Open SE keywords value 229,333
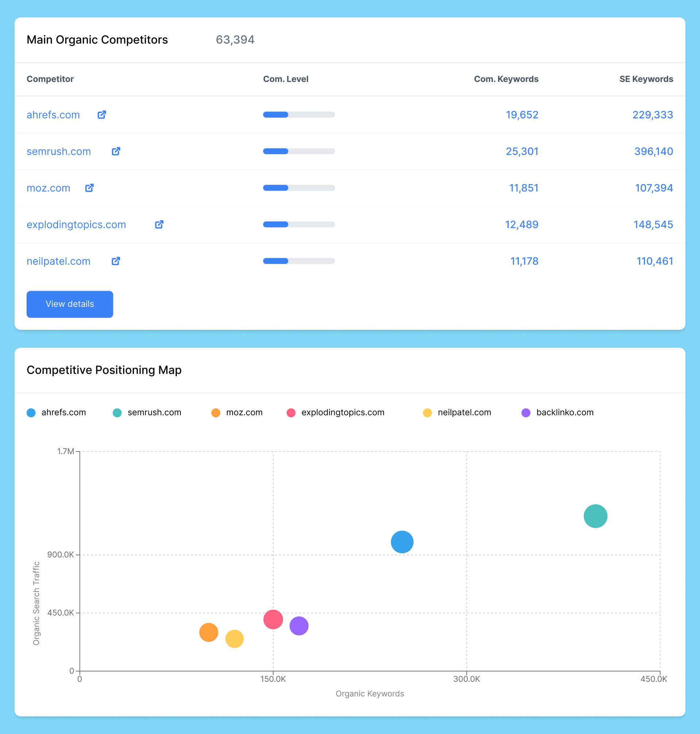 click(653, 115)
